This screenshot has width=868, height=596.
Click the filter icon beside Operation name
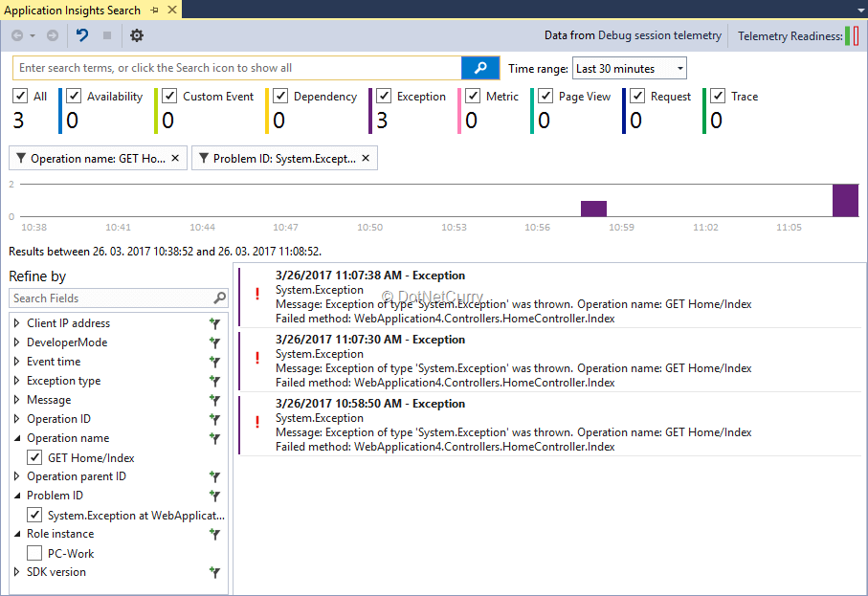[214, 439]
